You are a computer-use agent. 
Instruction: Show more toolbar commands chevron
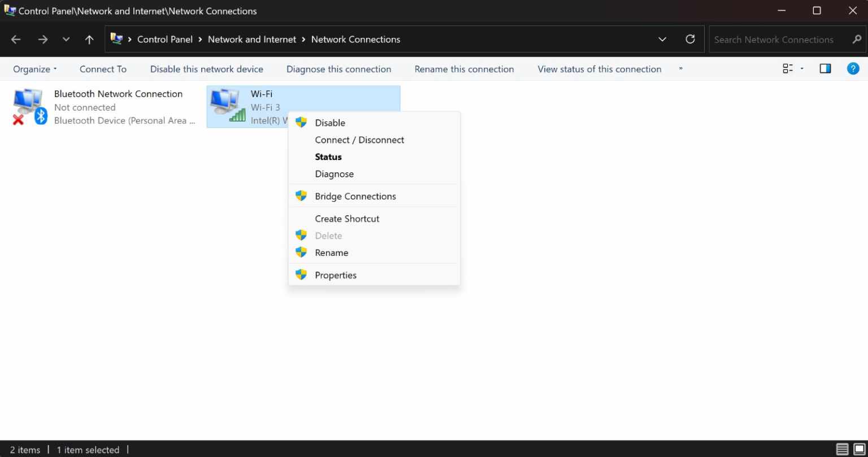tap(680, 69)
